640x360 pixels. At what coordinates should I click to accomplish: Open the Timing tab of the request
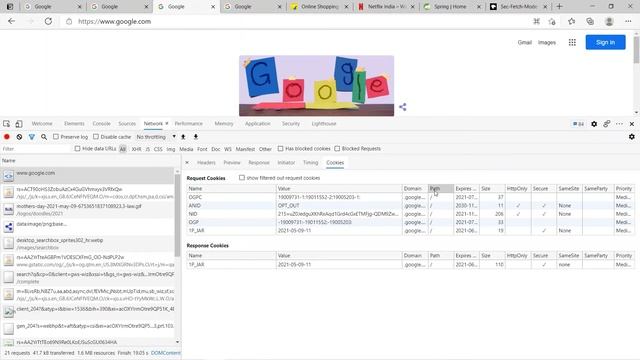310,162
